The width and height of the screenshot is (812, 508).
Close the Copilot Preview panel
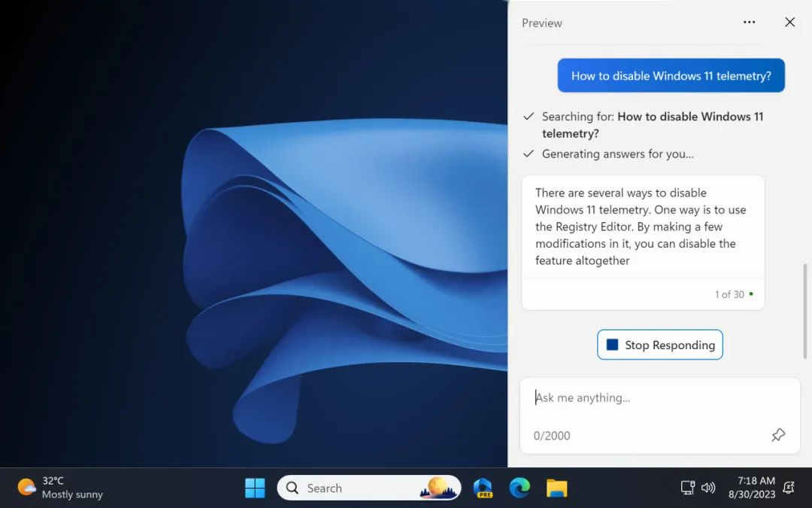click(789, 23)
